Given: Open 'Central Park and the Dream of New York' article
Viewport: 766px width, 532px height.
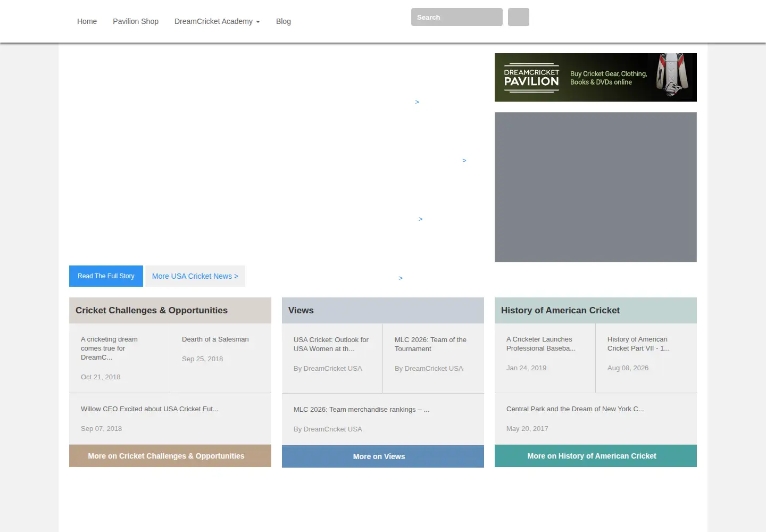Looking at the screenshot, I should 575,409.
